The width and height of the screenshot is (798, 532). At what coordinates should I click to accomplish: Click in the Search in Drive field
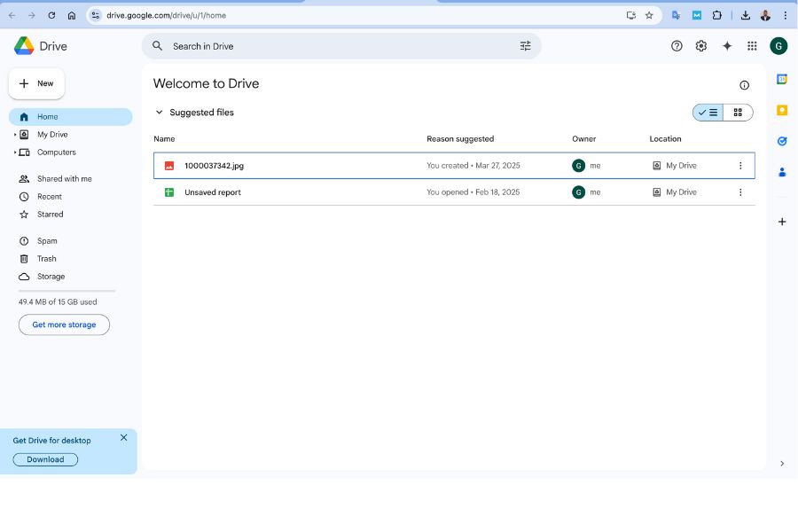pos(341,46)
